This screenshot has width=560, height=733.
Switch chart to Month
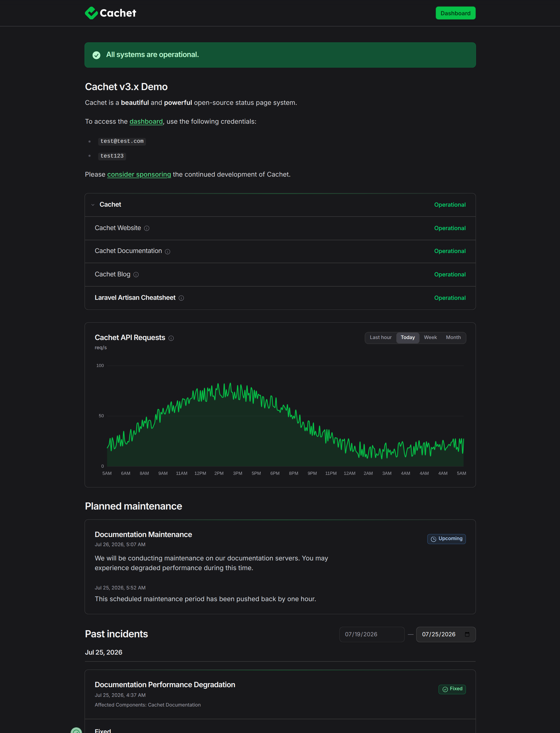click(453, 338)
